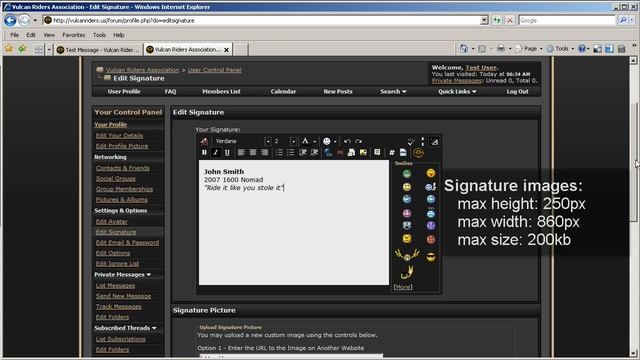Click the smiley face insert icon in toolbar
Screen dimensions: 640x360
[x=327, y=141]
